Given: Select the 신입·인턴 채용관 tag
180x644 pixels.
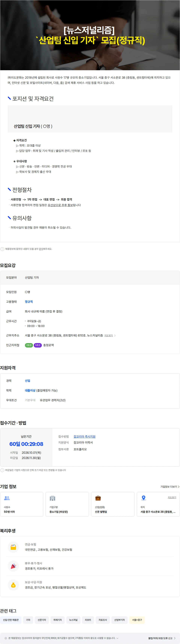Looking at the screenshot, I should 11,620.
